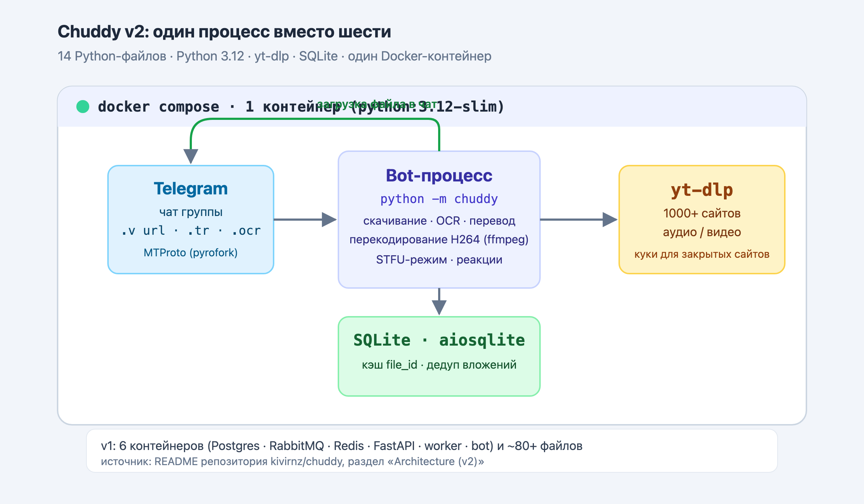Click the 'MTProto (pyrofork)' text
The height and width of the screenshot is (504, 864).
click(x=191, y=253)
